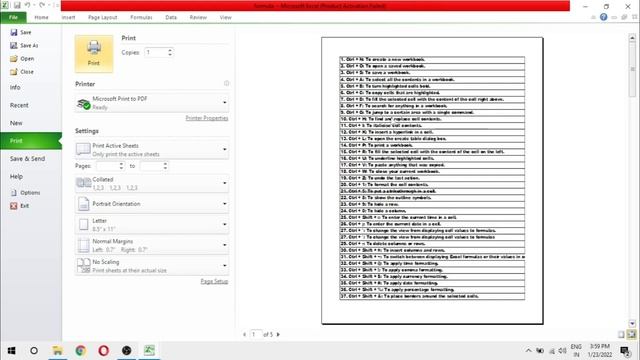This screenshot has width=640, height=360.
Task: Click the quick access Undo icon
Action: (27, 5)
